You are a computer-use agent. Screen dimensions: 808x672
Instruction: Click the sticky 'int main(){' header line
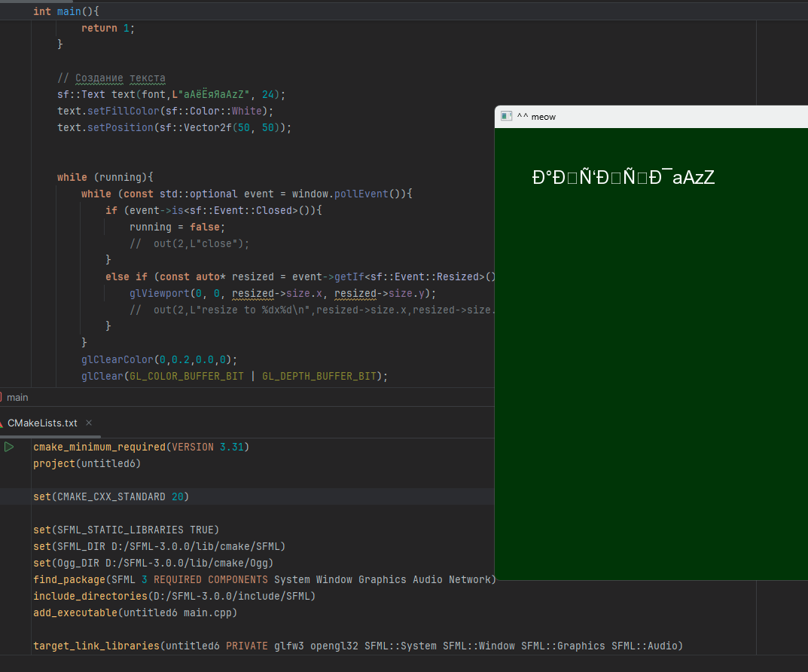(66, 11)
